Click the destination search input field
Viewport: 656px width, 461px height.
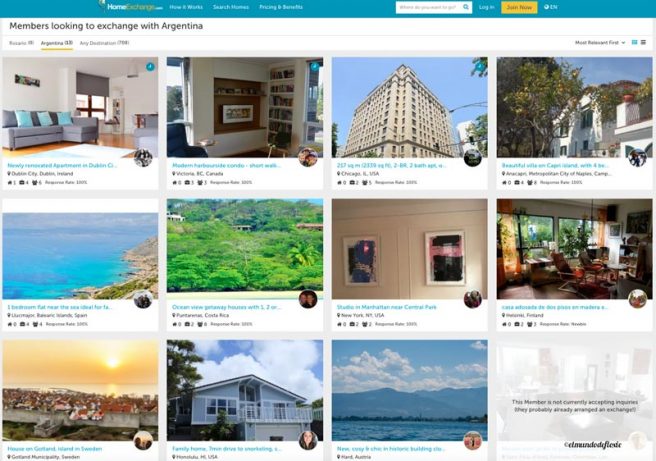pyautogui.click(x=429, y=7)
